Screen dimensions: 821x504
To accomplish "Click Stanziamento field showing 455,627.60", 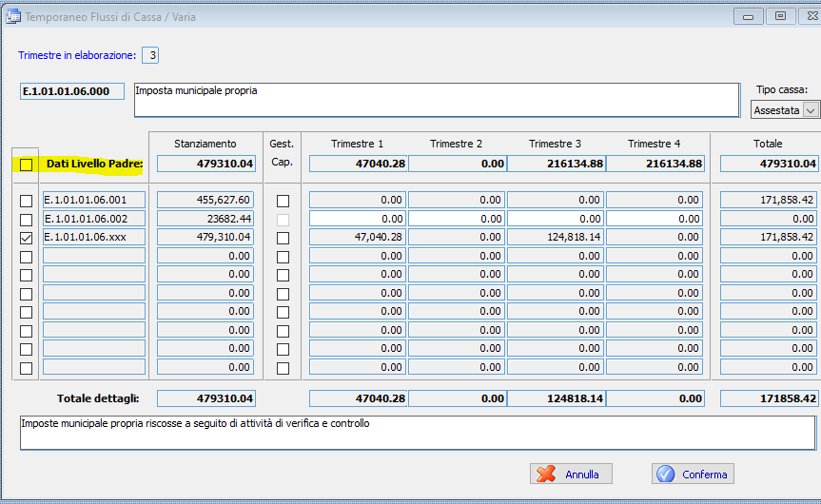I will tap(205, 201).
